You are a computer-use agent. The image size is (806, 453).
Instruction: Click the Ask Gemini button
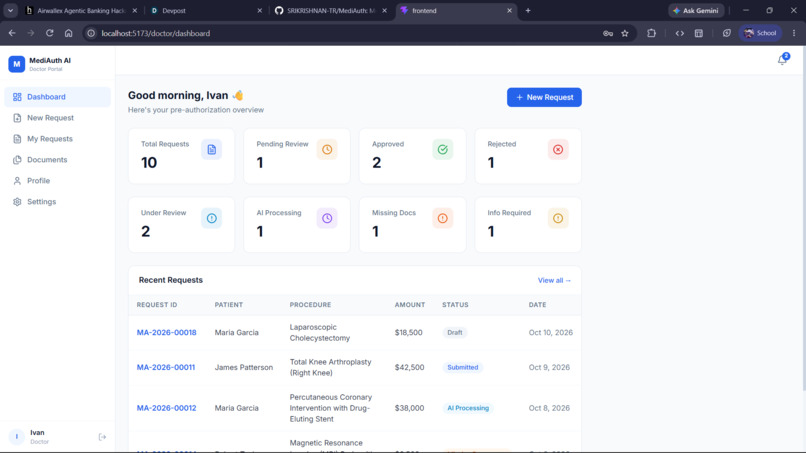click(696, 10)
